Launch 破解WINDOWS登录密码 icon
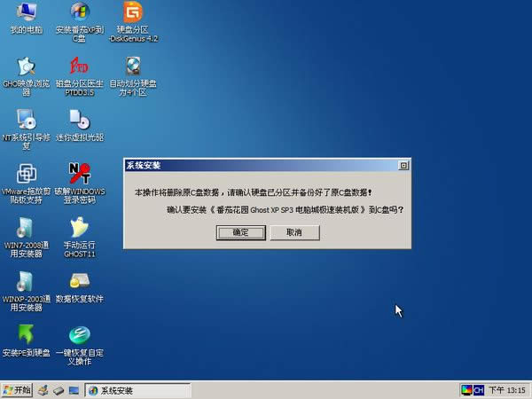 [x=79, y=173]
